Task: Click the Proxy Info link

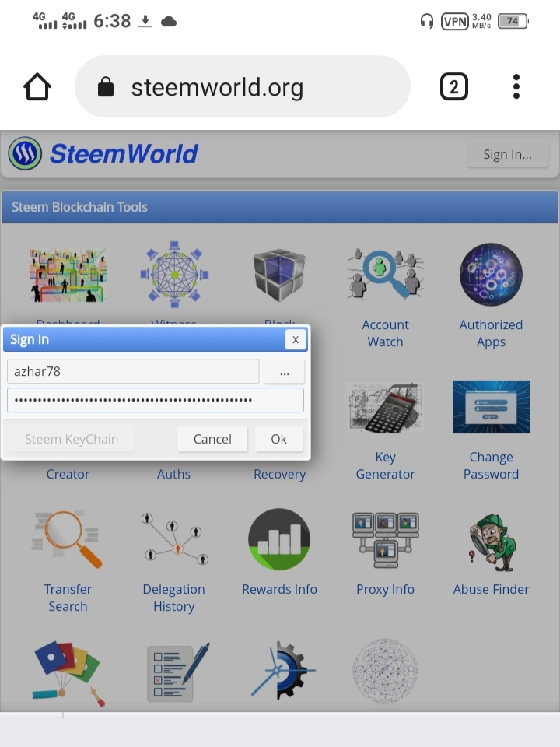Action: pyautogui.click(x=385, y=589)
